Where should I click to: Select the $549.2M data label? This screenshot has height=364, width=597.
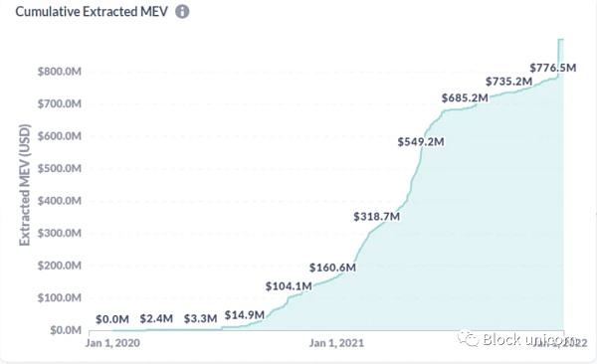[421, 141]
